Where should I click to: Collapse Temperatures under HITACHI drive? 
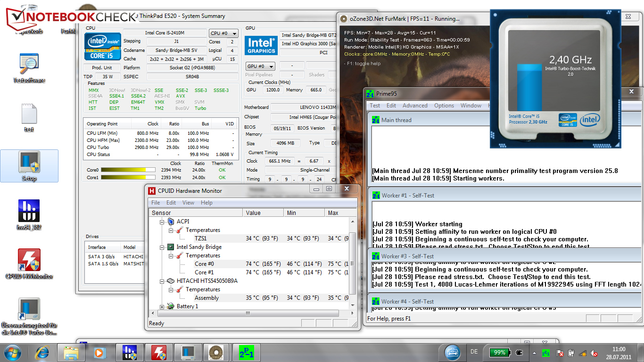point(171,289)
